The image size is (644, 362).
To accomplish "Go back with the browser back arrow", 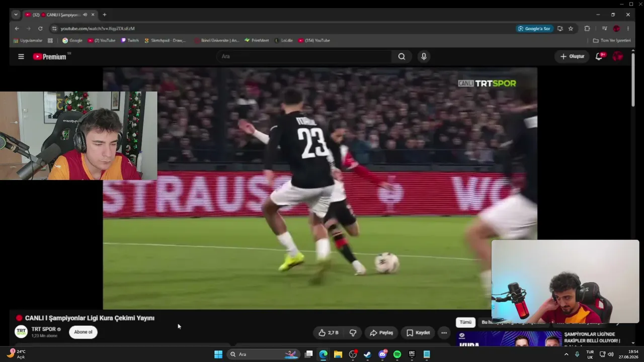I will [17, 29].
